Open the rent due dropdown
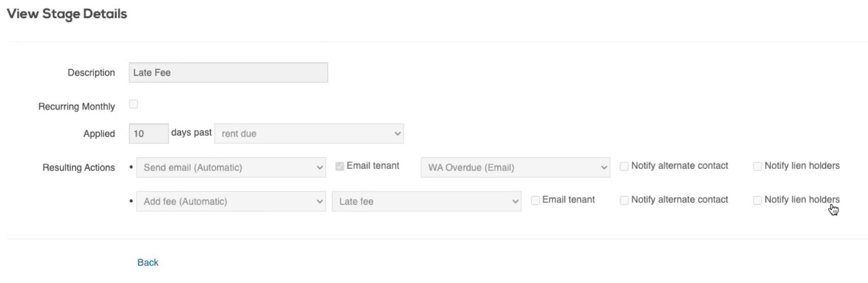The image size is (868, 283). pyautogui.click(x=309, y=134)
